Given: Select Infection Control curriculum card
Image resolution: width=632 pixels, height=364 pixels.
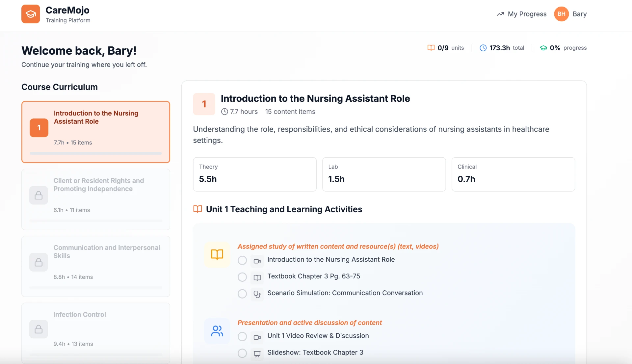Looking at the screenshot, I should (x=96, y=333).
